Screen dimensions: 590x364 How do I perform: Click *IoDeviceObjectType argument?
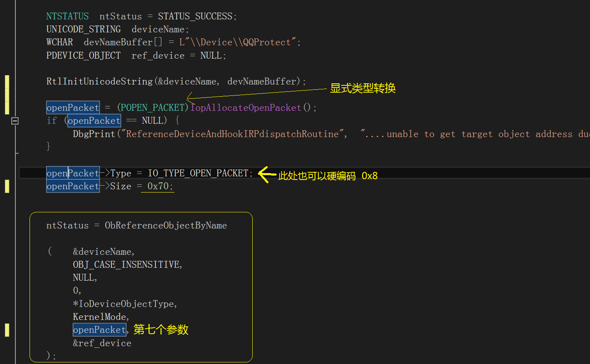124,304
